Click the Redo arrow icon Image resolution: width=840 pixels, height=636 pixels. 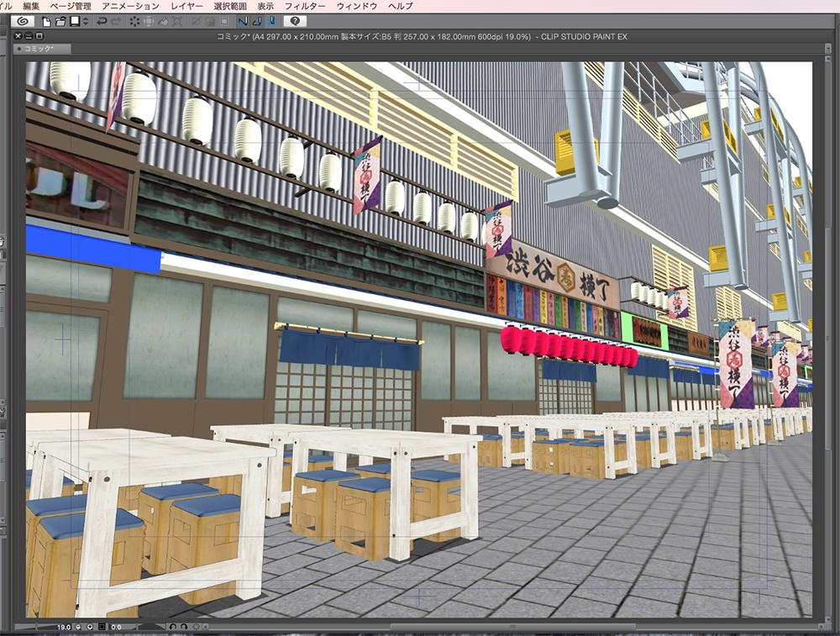[117, 23]
